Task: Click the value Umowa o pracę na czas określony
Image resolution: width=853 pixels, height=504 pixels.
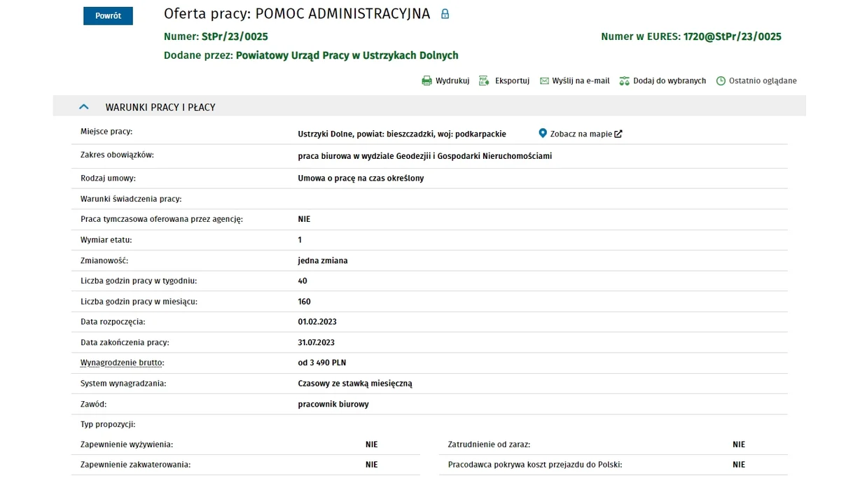Action: [x=361, y=178]
